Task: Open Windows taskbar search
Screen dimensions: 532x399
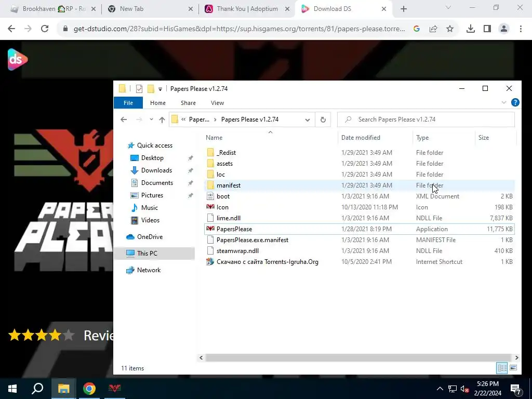Action: point(37,389)
